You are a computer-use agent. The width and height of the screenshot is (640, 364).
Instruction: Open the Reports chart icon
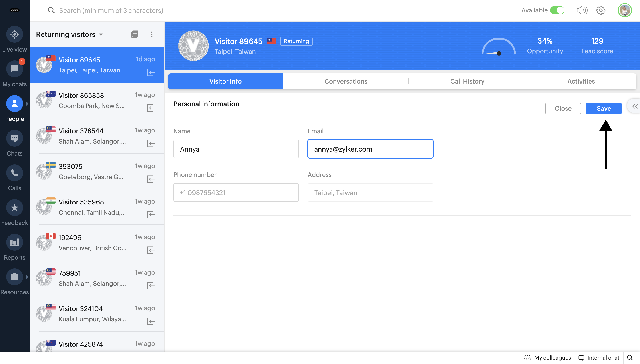pos(14,242)
